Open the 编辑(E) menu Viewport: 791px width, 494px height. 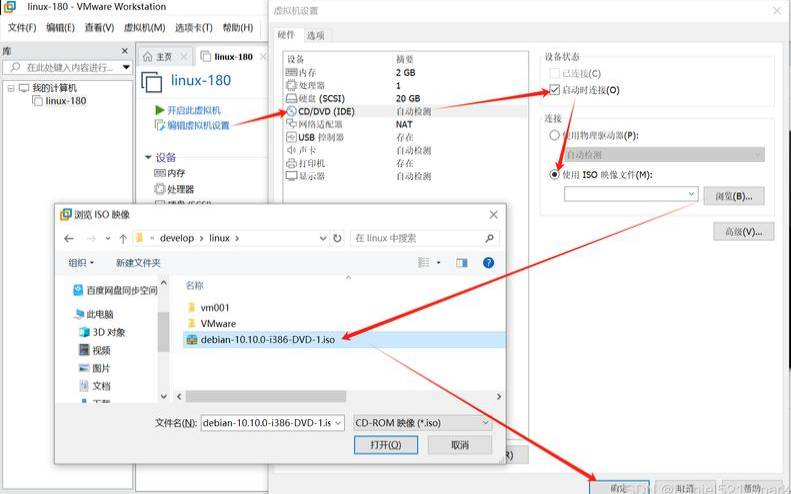click(60, 28)
